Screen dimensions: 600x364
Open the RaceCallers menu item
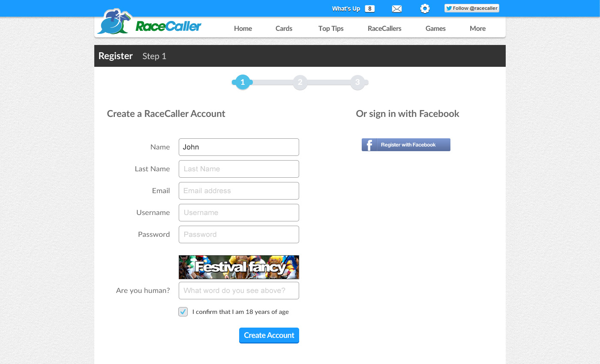tap(384, 28)
